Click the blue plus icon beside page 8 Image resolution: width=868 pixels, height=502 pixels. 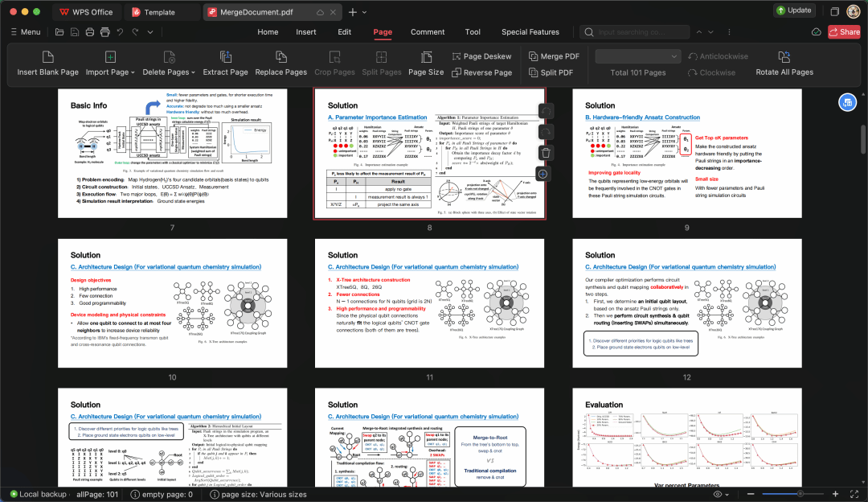coord(544,174)
